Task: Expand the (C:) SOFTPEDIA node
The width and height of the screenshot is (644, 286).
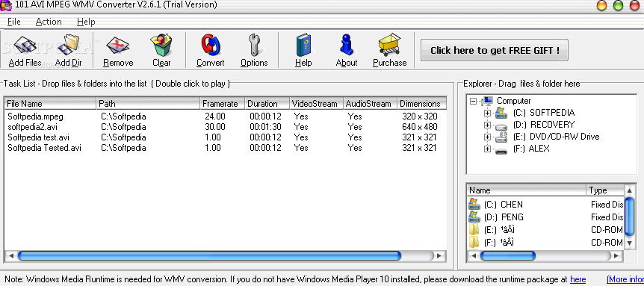Action: click(488, 113)
